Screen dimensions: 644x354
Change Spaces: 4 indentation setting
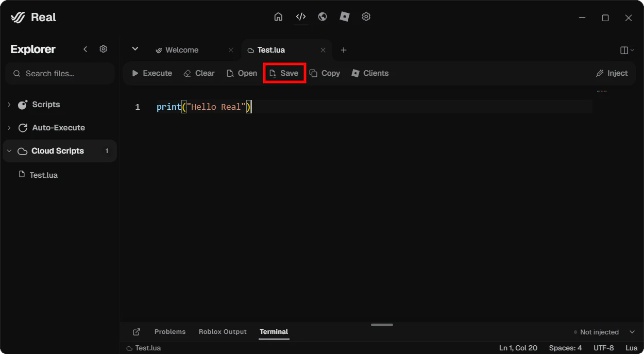point(565,348)
